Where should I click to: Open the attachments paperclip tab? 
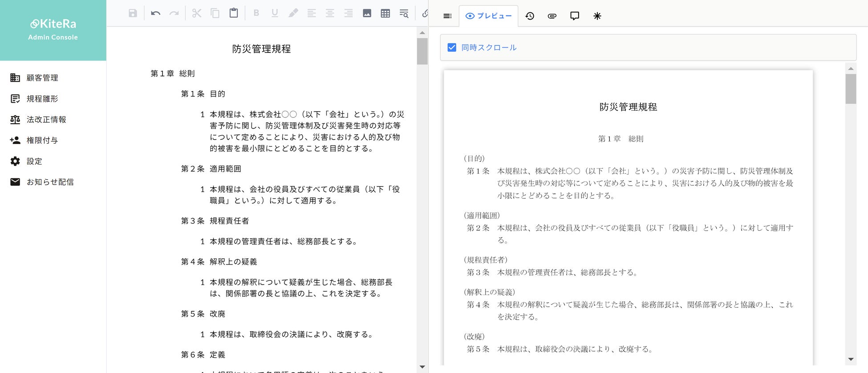tap(552, 16)
